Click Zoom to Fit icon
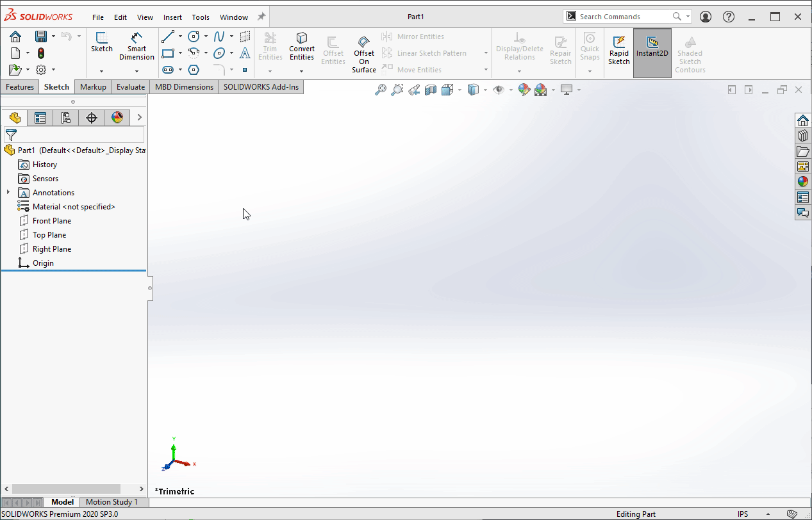The height and width of the screenshot is (520, 812). 381,90
